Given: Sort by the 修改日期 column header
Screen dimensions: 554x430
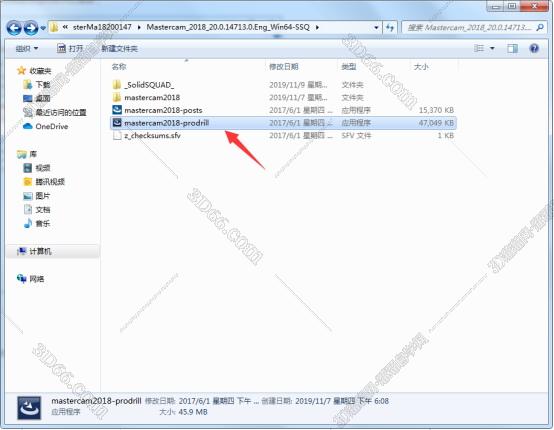Looking at the screenshot, I should pyautogui.click(x=284, y=66).
